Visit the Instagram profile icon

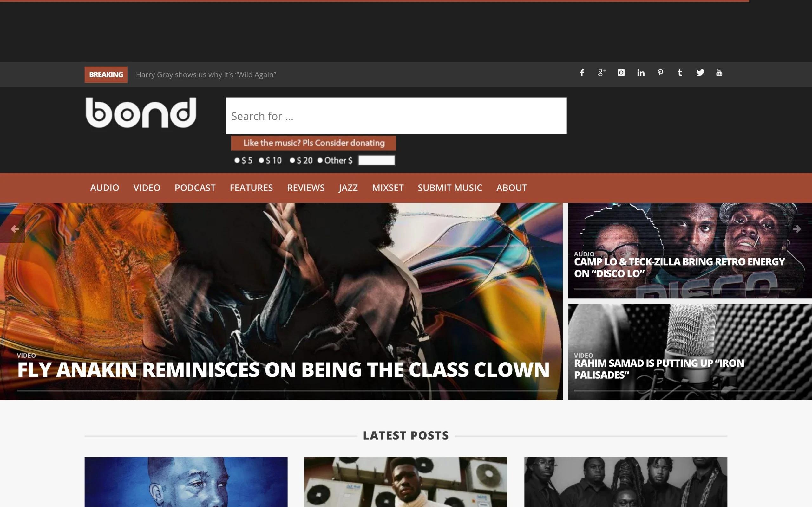coord(621,73)
